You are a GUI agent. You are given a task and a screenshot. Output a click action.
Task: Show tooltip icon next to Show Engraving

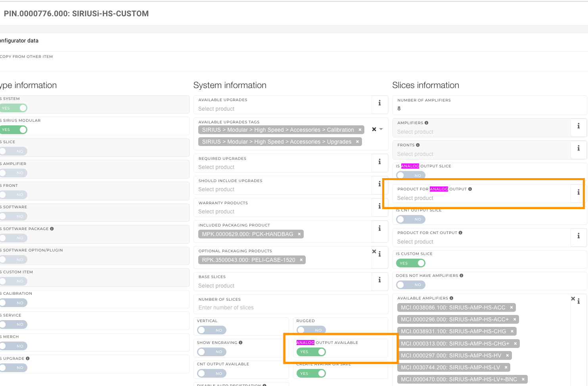pyautogui.click(x=241, y=343)
